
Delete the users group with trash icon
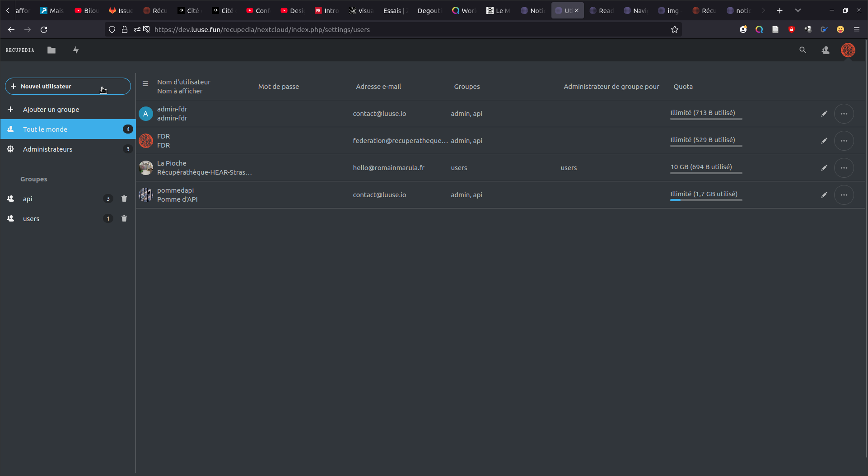[124, 218]
